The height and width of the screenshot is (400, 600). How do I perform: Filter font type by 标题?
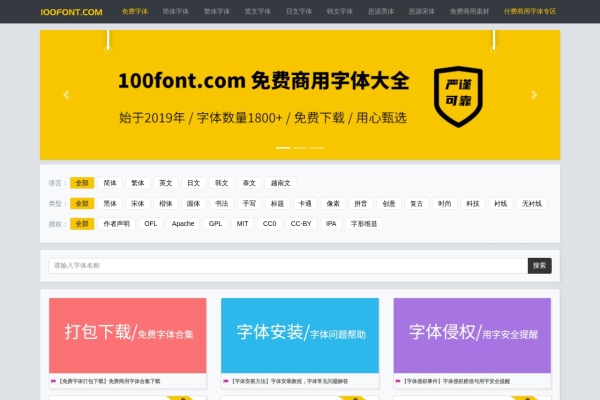pos(277,204)
